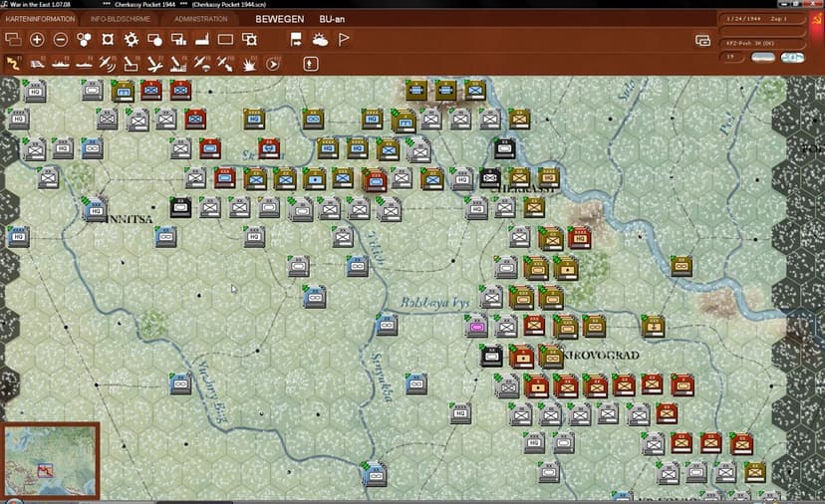This screenshot has width=825, height=504.
Task: Select the air recon F5 icon
Action: point(108,64)
